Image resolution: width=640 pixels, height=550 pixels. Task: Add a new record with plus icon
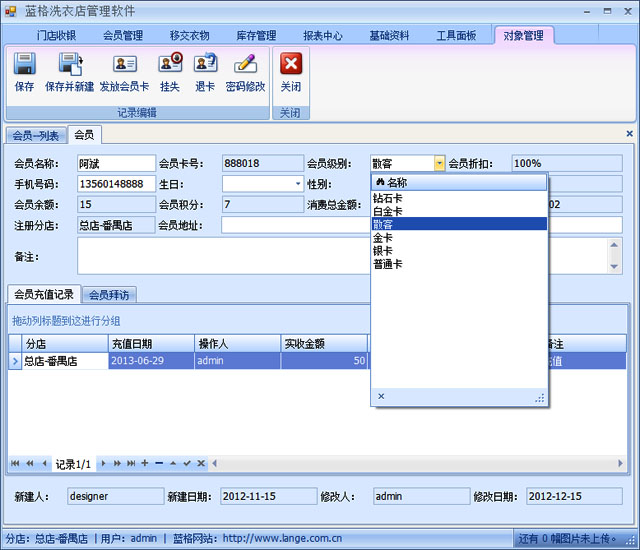pos(145,463)
